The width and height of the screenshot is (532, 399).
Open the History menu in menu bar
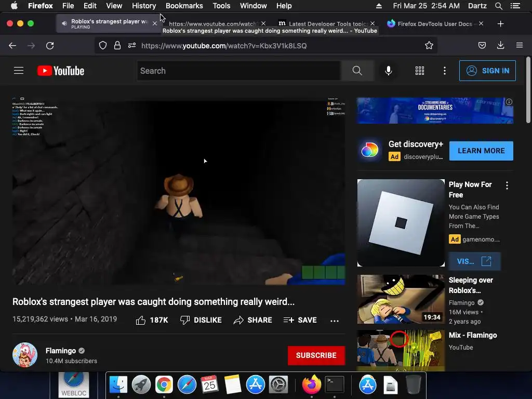(x=144, y=6)
